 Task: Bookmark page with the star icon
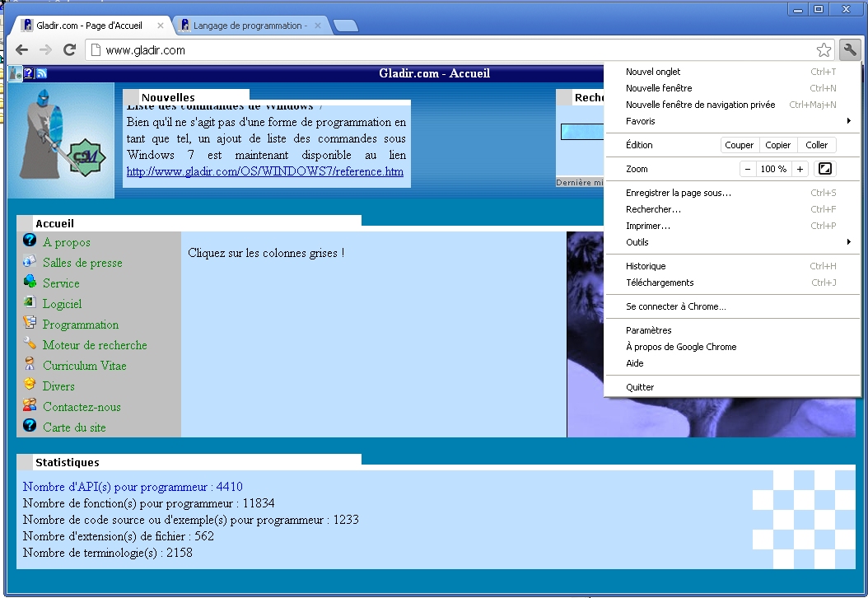[824, 49]
